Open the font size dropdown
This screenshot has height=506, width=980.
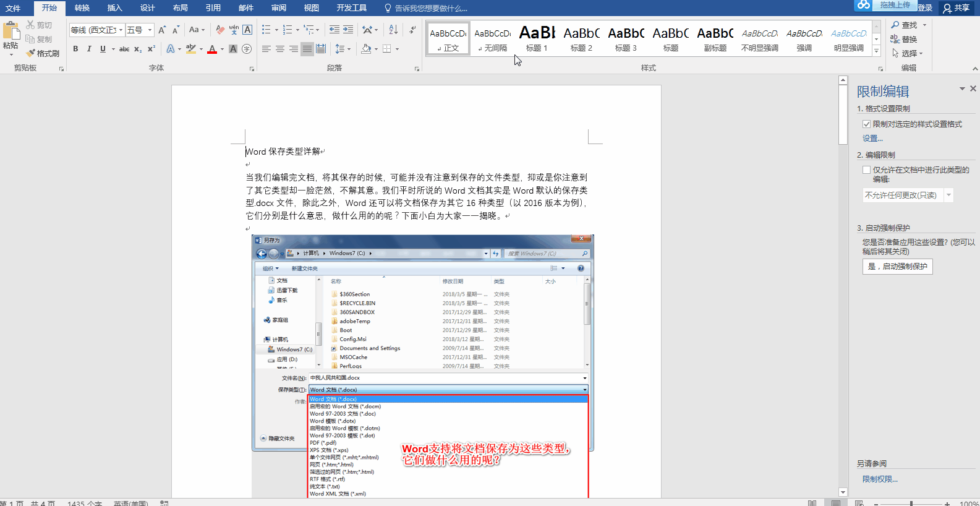[150, 30]
